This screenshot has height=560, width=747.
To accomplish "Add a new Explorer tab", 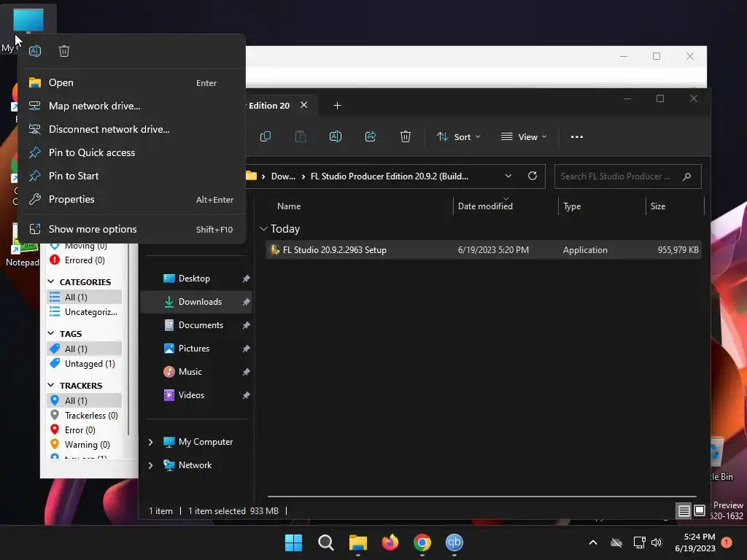I will point(337,105).
